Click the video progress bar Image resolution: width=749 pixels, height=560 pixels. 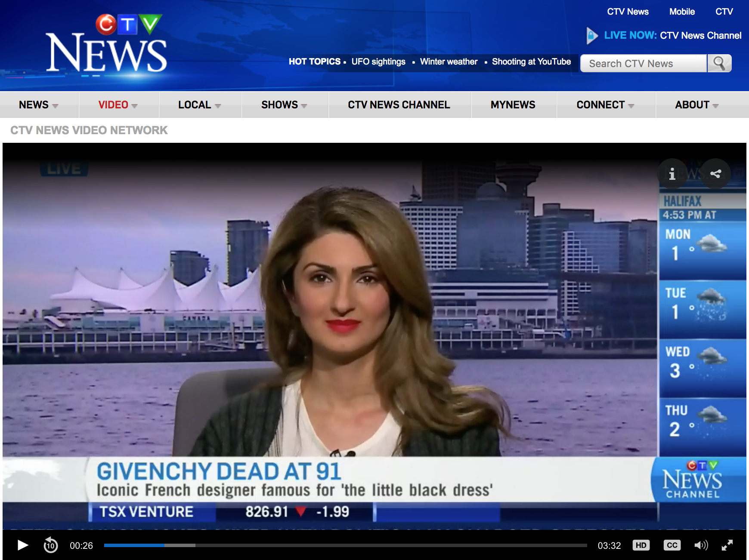[345, 545]
